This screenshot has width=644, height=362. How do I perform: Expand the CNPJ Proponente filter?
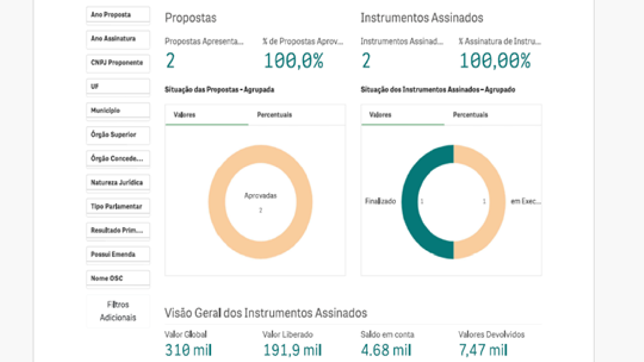click(x=118, y=63)
